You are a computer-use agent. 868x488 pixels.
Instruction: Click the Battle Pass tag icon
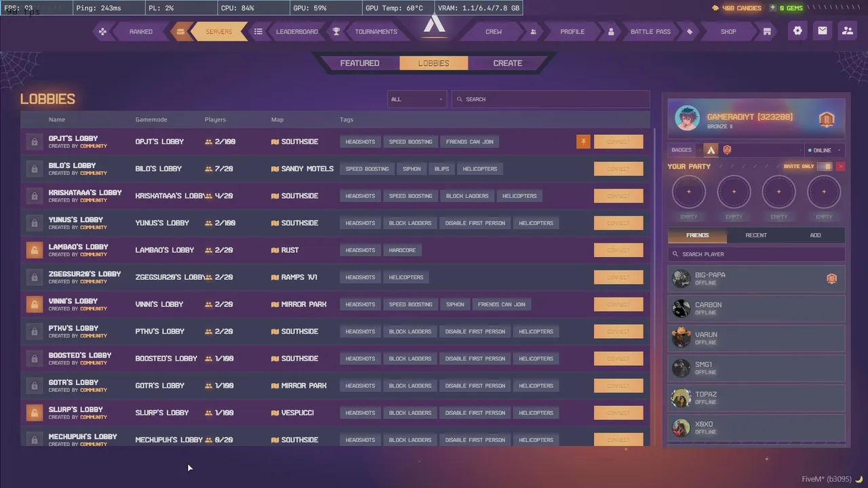690,31
